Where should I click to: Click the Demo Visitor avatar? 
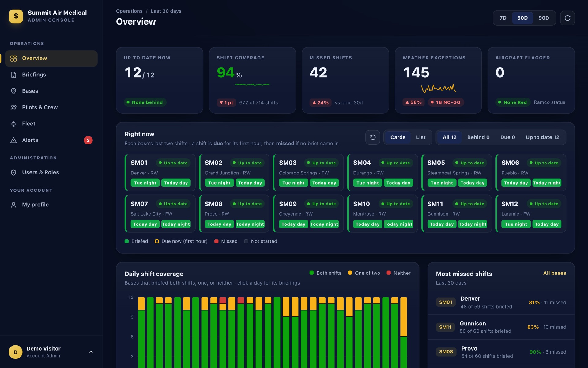[x=16, y=352]
